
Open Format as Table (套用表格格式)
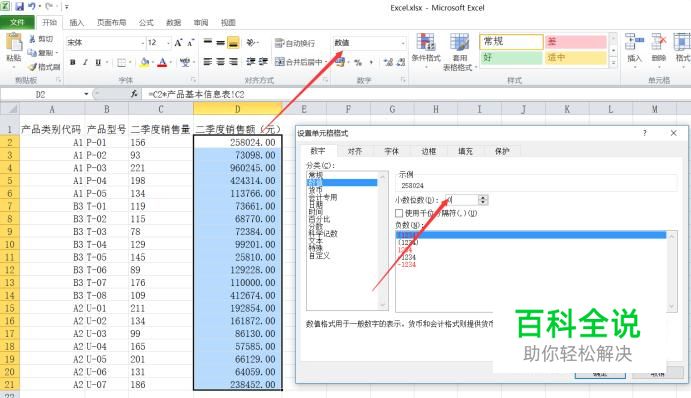[459, 52]
